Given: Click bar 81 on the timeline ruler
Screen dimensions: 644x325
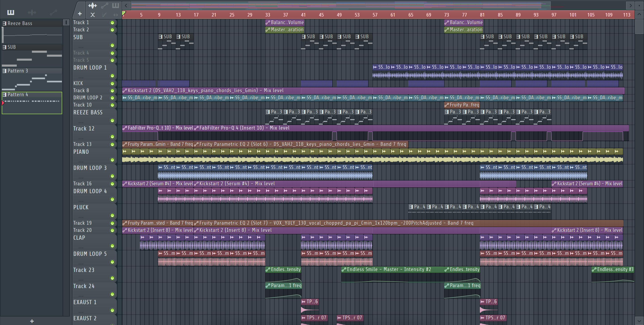Looking at the screenshot, I should coord(482,15).
